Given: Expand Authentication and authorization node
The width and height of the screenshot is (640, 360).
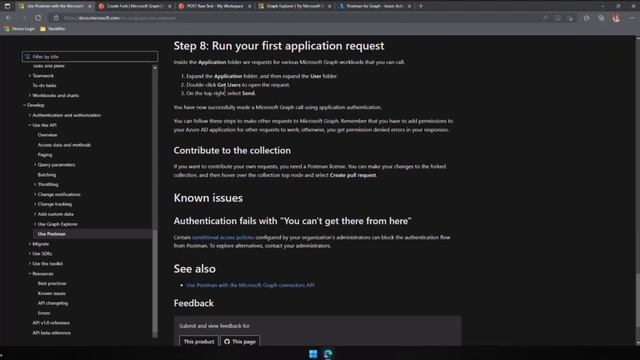Looking at the screenshot, I should tap(29, 115).
